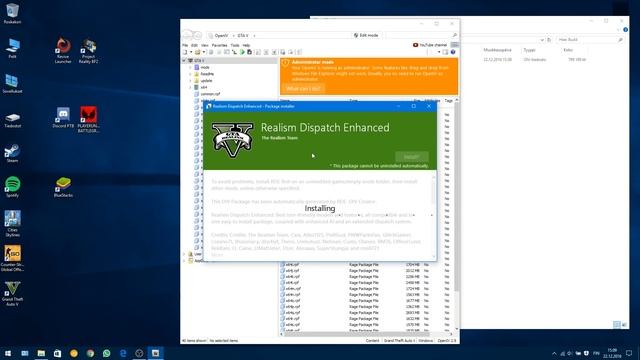Click the search box in background Explorer window
This screenshot has height=360, width=640.
point(589,40)
